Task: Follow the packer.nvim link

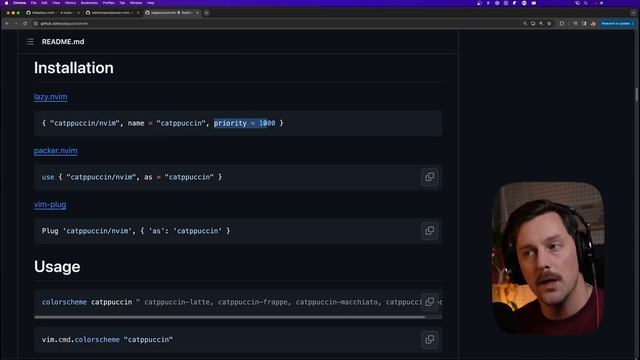Action: [56, 151]
